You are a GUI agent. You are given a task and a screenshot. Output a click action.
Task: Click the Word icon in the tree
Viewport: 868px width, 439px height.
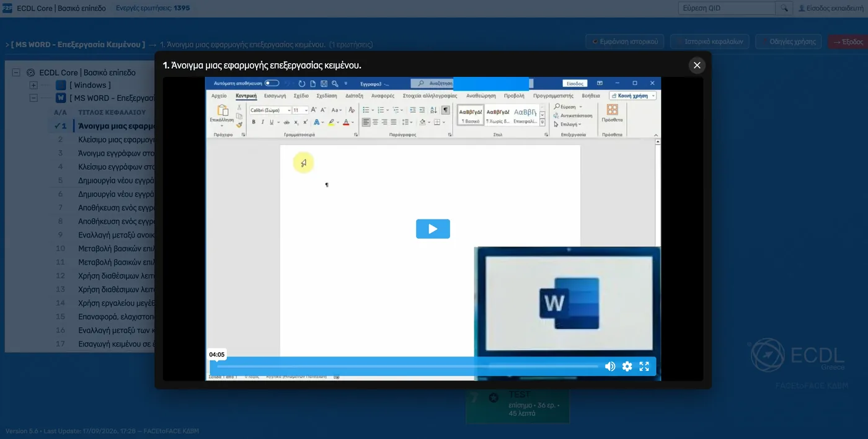[61, 98]
